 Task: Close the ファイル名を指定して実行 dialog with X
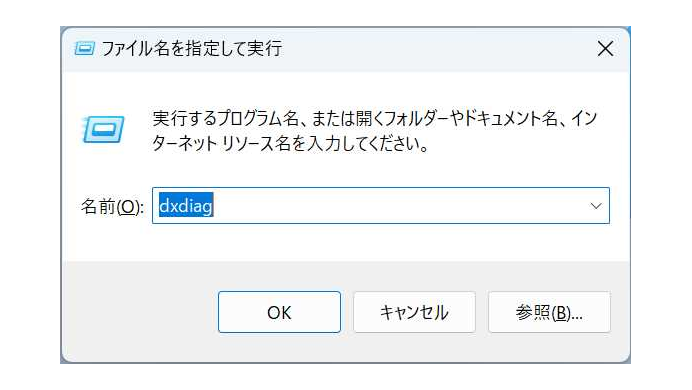605,49
